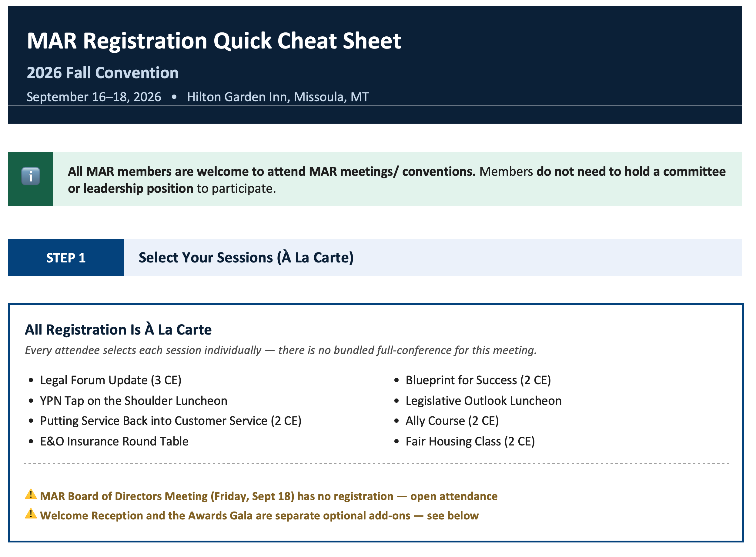Select the STEP 1 label block
This screenshot has width=756, height=557.
66,258
